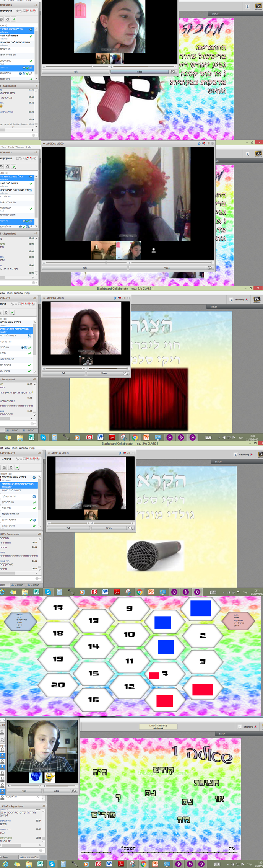Screen dimensions: 263x868
Task: Open Help menu in the rainbow-wig screenshot
Action: [x=29, y=147]
